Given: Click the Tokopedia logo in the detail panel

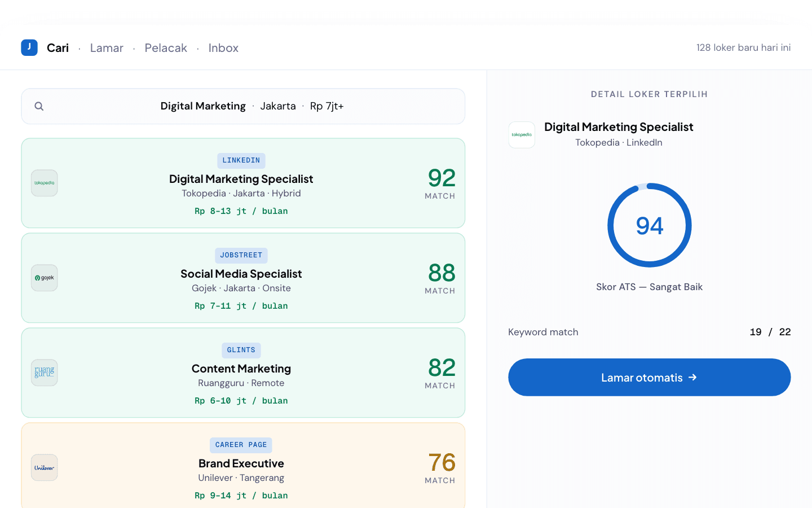Looking at the screenshot, I should point(522,135).
